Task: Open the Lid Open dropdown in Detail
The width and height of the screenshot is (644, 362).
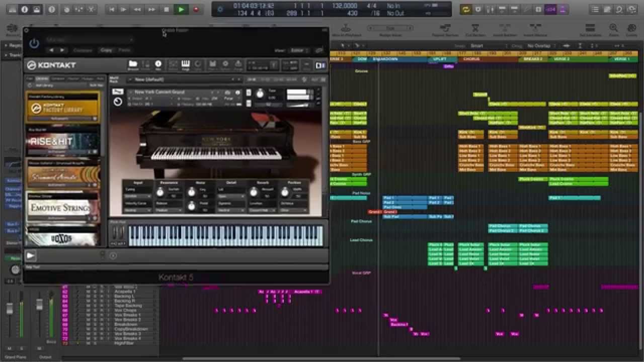Action: pyautogui.click(x=230, y=196)
